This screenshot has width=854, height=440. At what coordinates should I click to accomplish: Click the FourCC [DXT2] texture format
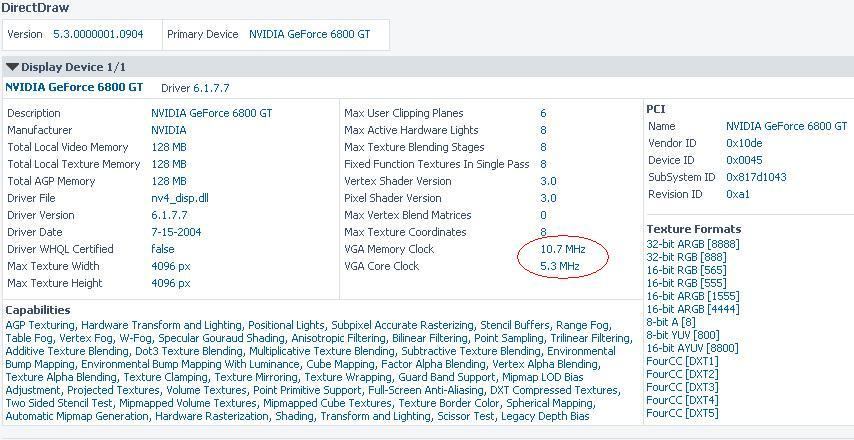tap(682, 374)
